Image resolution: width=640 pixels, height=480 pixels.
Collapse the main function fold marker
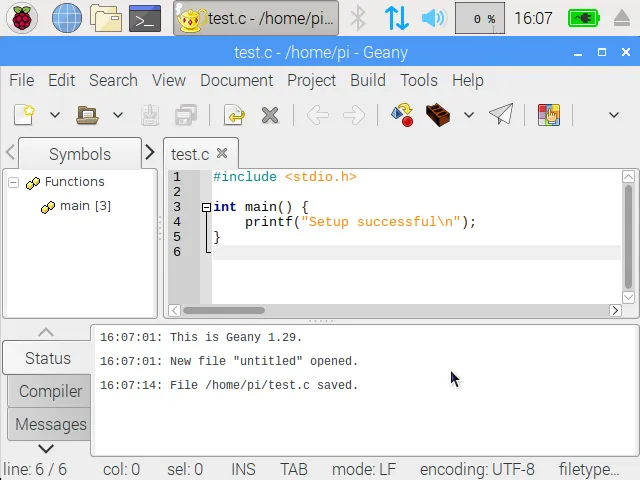tap(206, 207)
